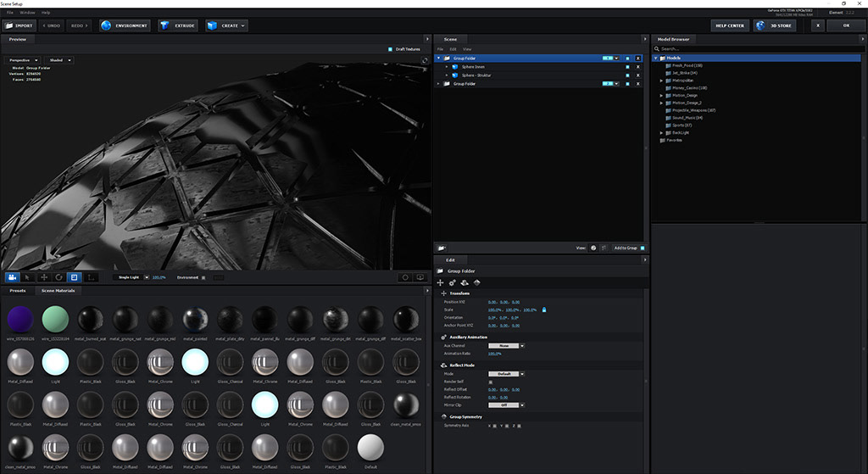Toggle visibility of Sphere - Struktur
The width and height of the screenshot is (868, 474).
tap(627, 75)
